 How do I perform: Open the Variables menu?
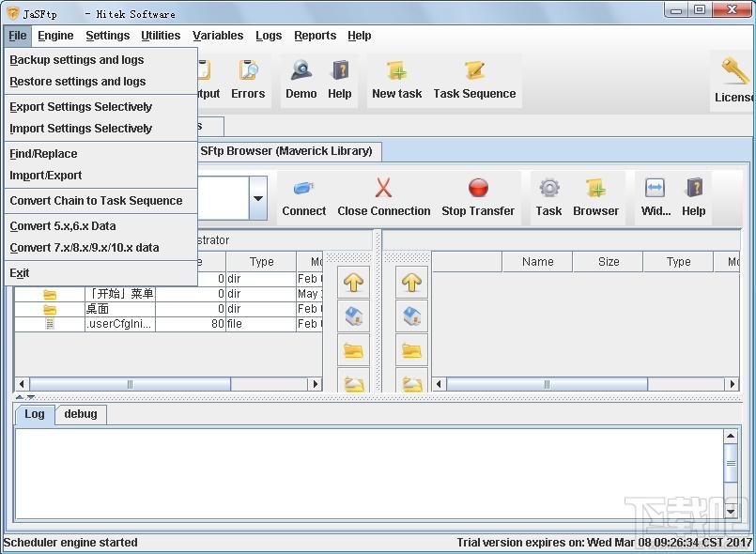[218, 36]
